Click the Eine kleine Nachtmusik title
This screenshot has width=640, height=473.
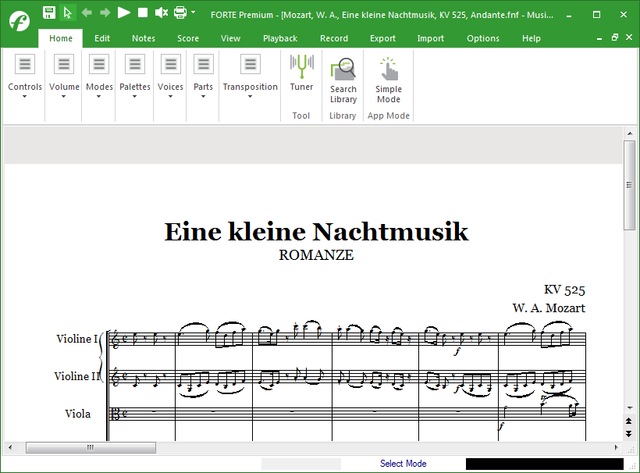[316, 232]
